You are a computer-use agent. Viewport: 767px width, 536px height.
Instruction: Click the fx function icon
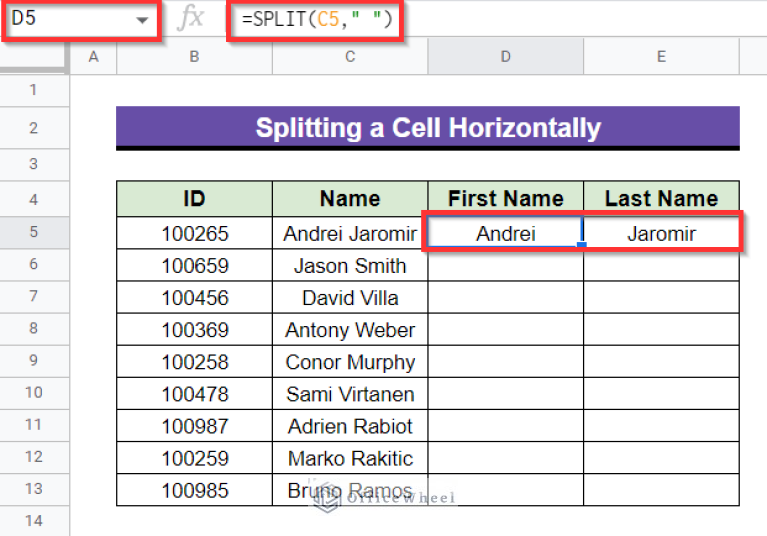click(x=190, y=19)
